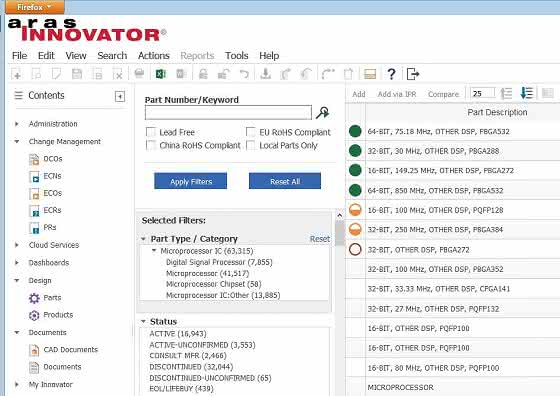Enable the EU RoHS Compliant checkbox
Screen dimensions: 560x396
click(251, 132)
